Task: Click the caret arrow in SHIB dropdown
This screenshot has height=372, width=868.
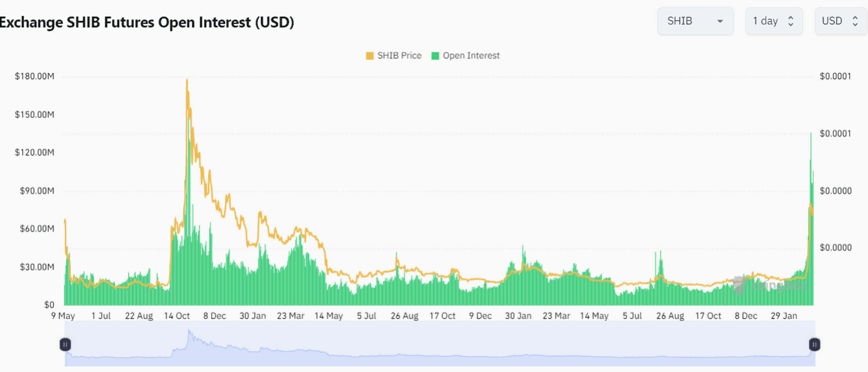Action: pos(720,21)
